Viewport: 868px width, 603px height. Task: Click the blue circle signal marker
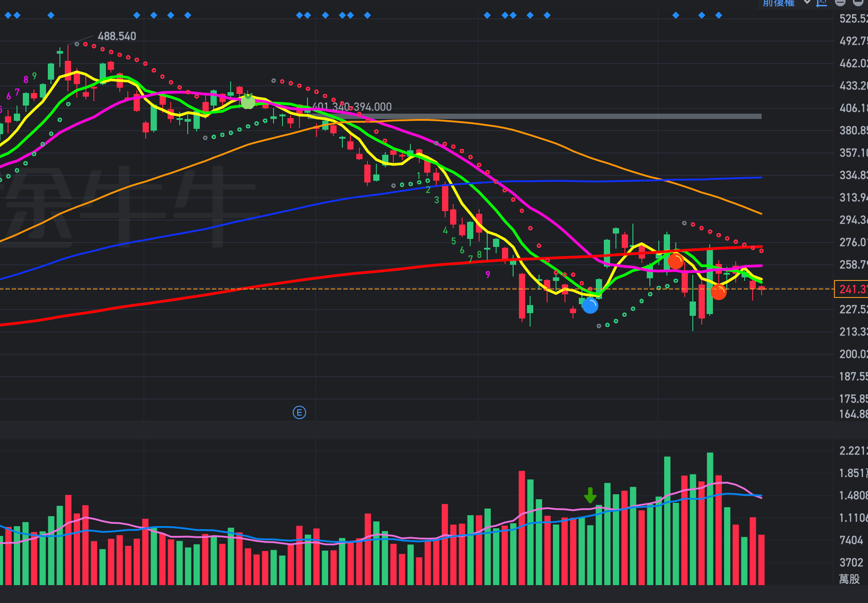[x=590, y=306]
